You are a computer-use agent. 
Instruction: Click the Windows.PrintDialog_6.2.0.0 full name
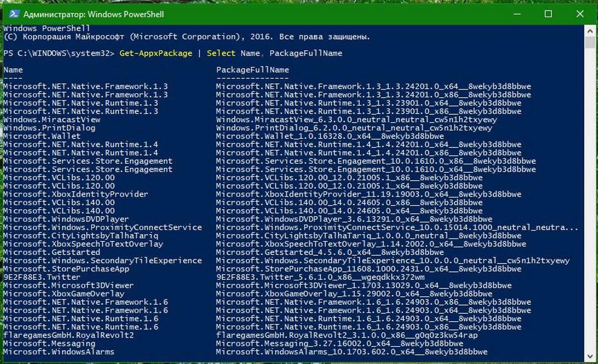coord(354,128)
